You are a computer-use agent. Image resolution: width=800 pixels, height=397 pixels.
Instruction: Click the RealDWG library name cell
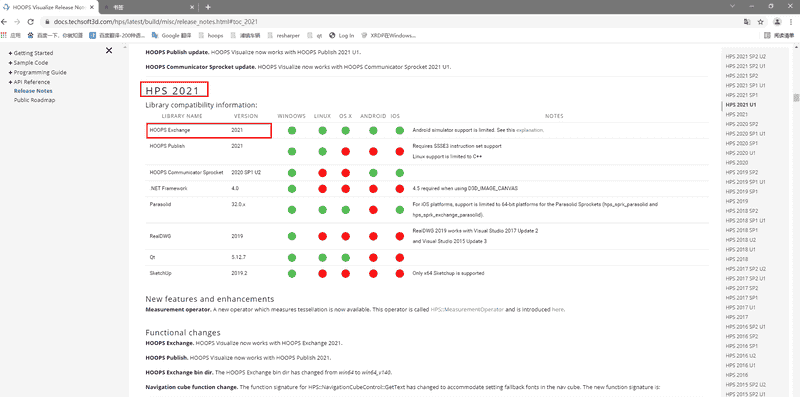click(159, 236)
